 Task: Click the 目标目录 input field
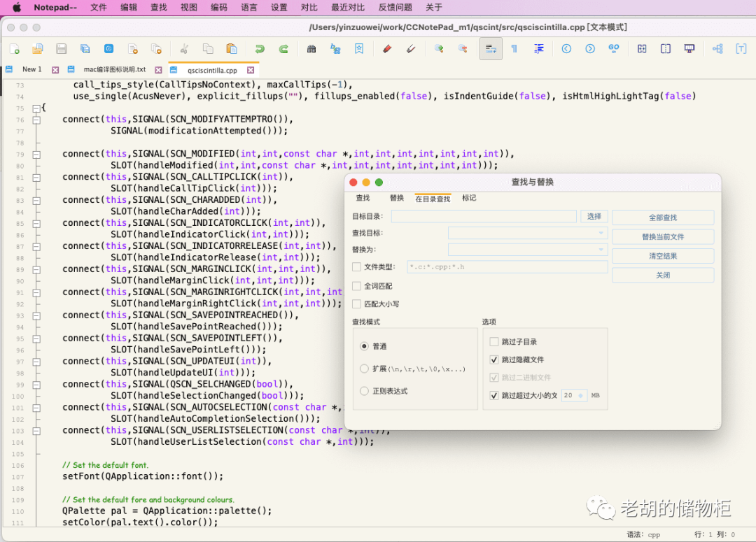484,216
